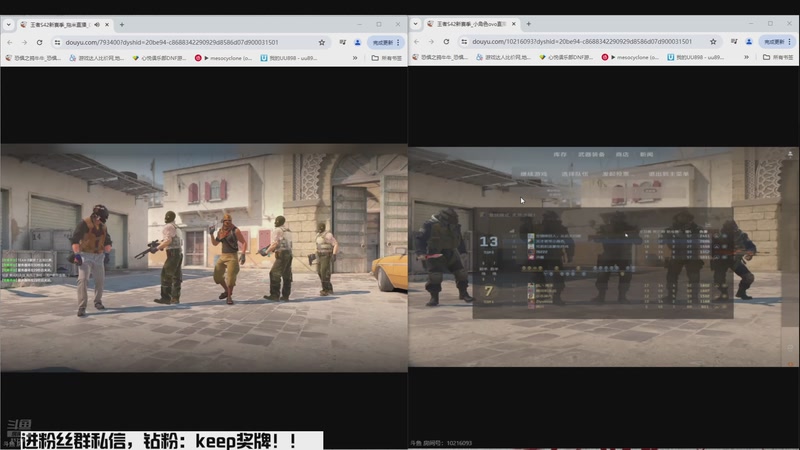This screenshot has width=800, height=450.
Task: Click the scoreboard team score 13
Action: (488, 241)
